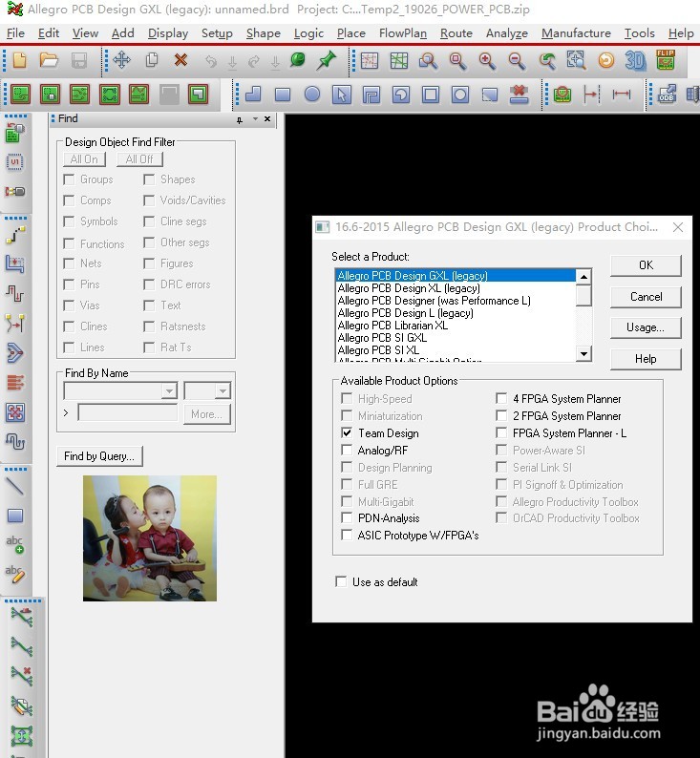Select the Shape Add Circle icon
Screen dimensions: 700x758
[x=312, y=94]
